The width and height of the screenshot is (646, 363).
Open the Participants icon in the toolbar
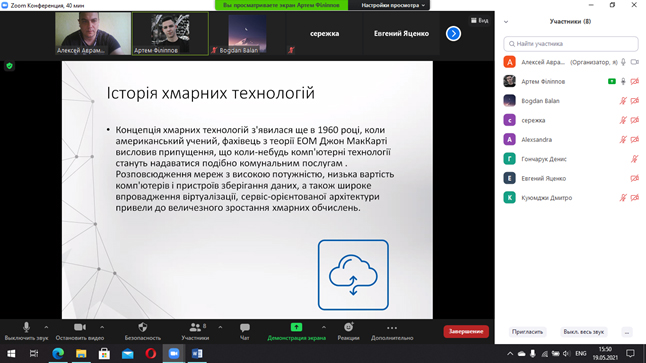195,327
